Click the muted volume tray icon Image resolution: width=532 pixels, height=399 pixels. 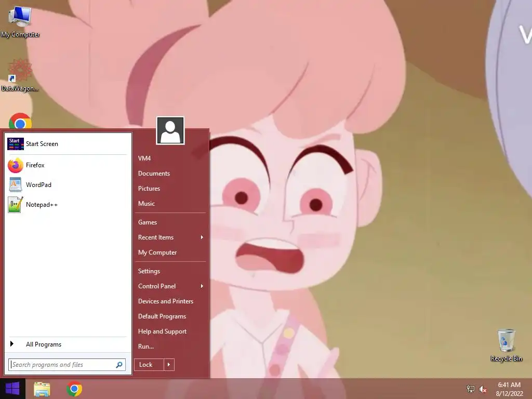coord(483,389)
